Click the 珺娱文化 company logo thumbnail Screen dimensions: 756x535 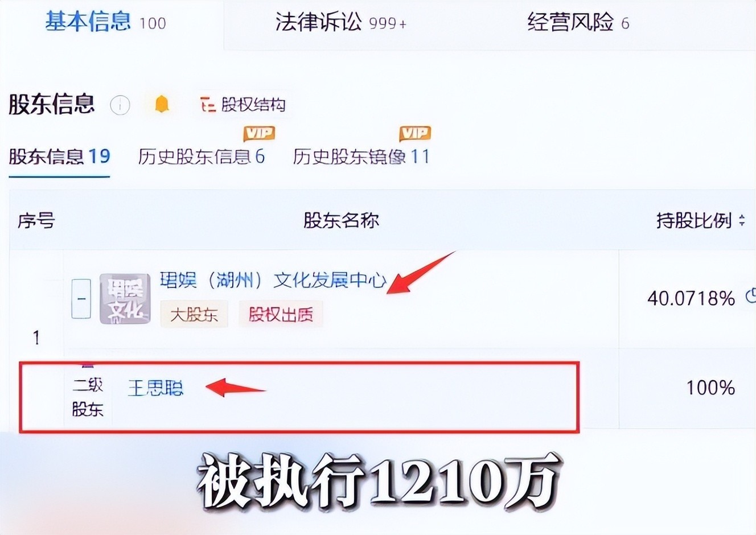pos(125,299)
